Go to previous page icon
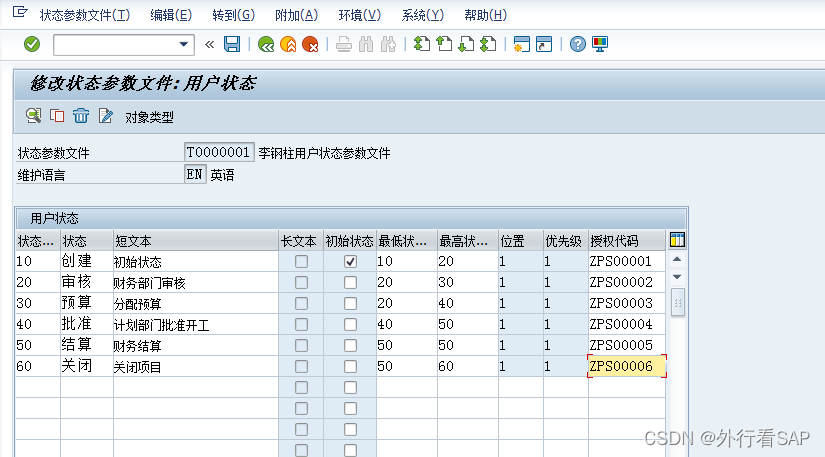Image resolution: width=825 pixels, height=457 pixels. pos(444,44)
